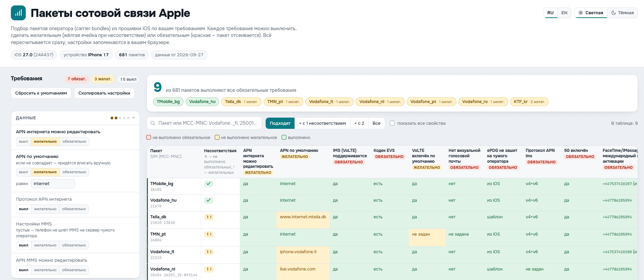Click the green checkmark in the Vodafone_hu row

coord(209,200)
